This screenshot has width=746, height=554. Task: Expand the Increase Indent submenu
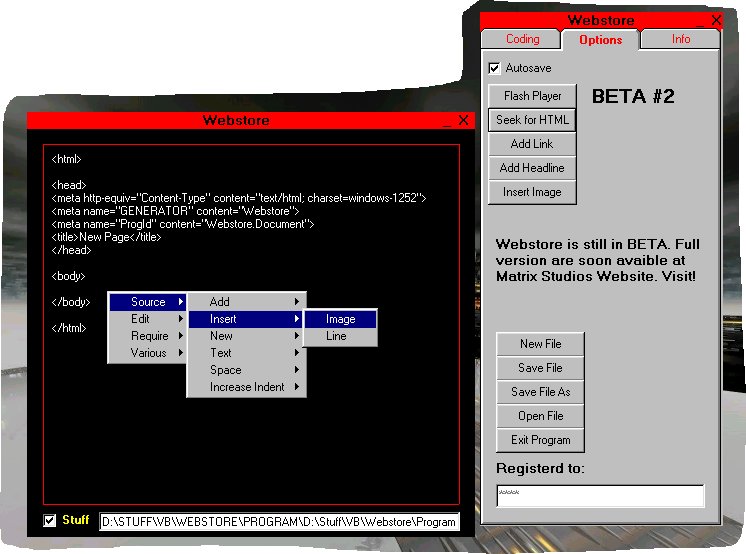(x=246, y=387)
